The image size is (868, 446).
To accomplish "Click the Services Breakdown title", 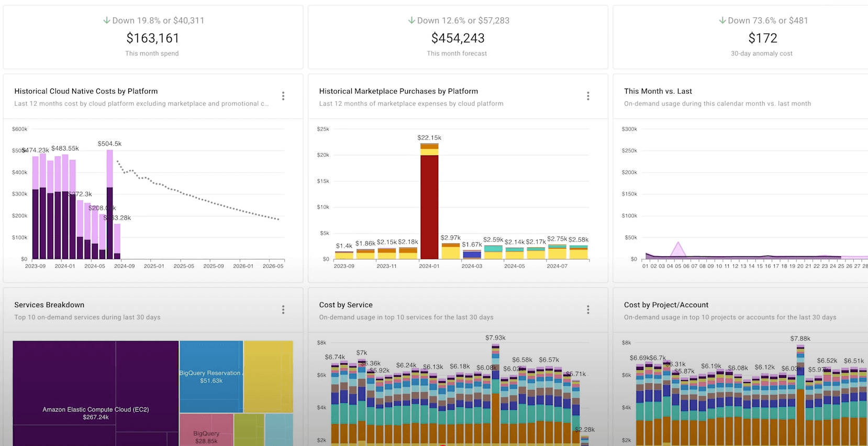I will click(x=49, y=305).
